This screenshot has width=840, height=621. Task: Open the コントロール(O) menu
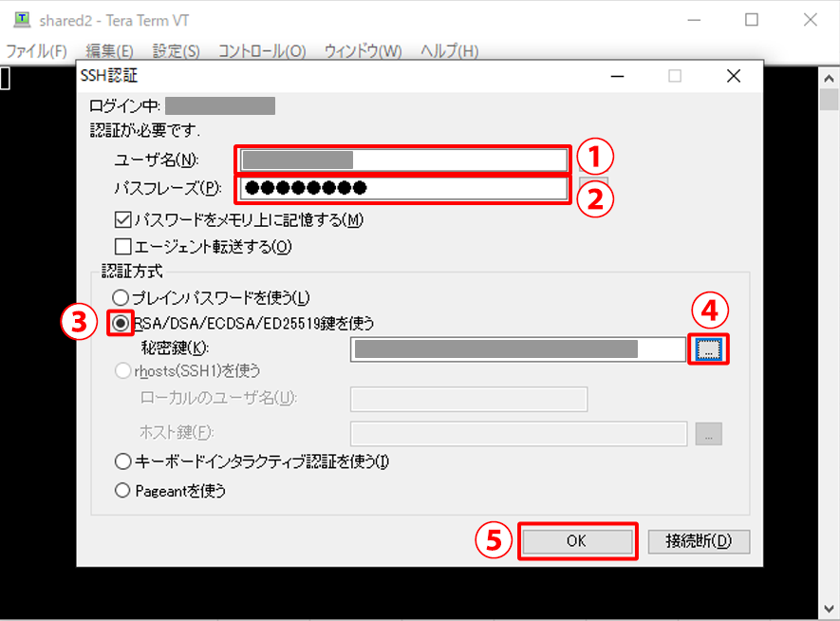(x=261, y=50)
